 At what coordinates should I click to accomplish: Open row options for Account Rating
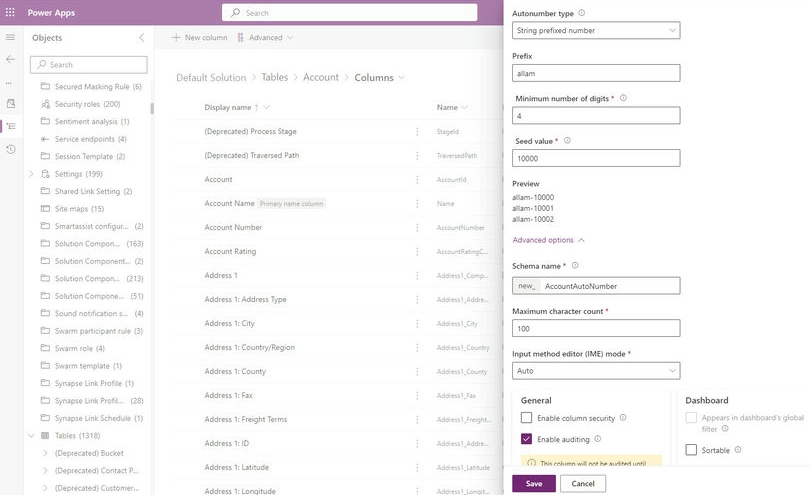417,252
